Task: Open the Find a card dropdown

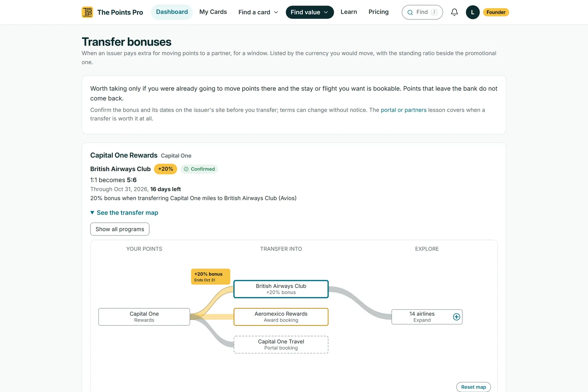Action: [x=258, y=12]
